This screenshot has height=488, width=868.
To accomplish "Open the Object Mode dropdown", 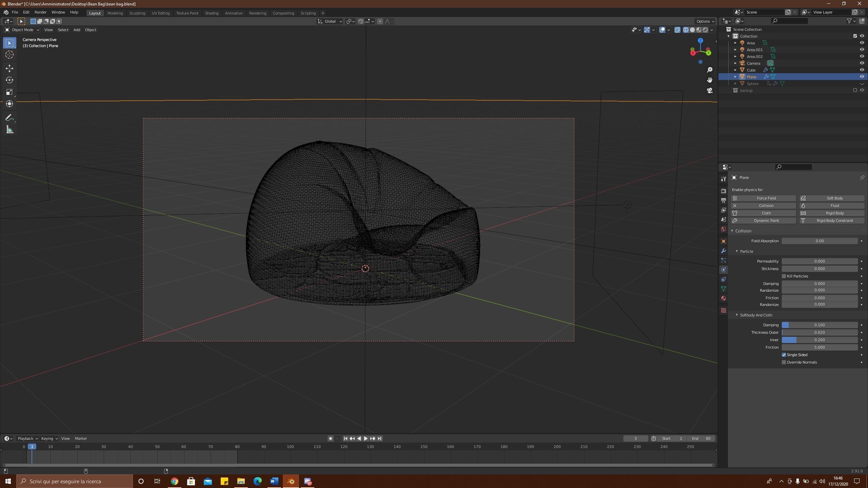I will (x=22, y=30).
